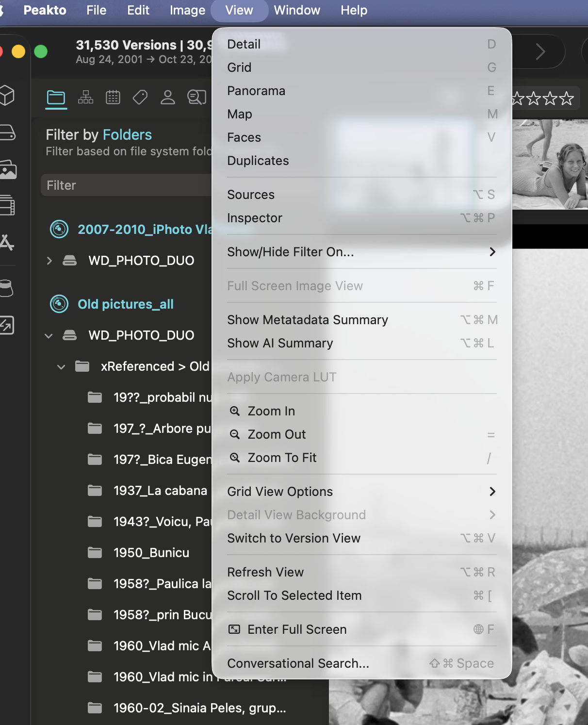Choose Detail view from View menu
The image size is (588, 725).
(x=362, y=44)
